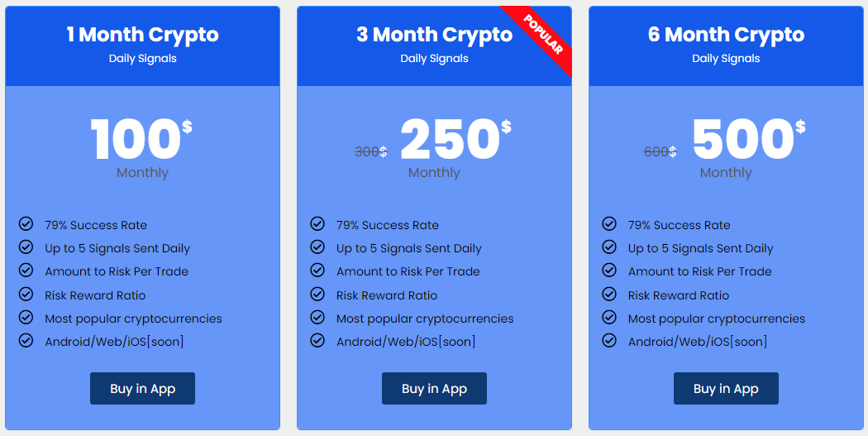
Task: Click checkmark by Most popular cryptocurrencies in 3 Month plan
Action: tap(317, 317)
